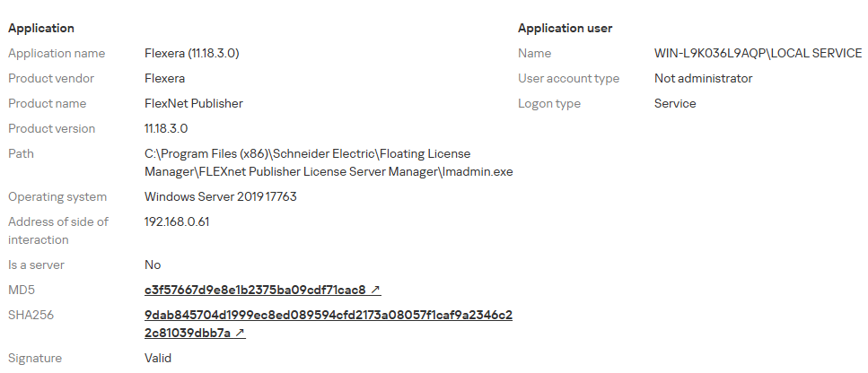Click the IP address 192.168.0.61

(x=177, y=222)
